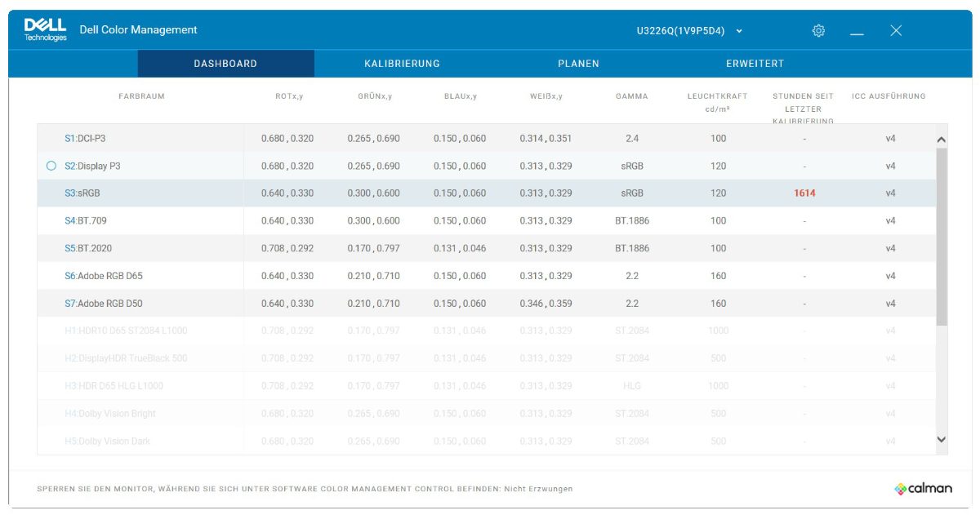Select the S2:Display P3 radio button
The height and width of the screenshot is (515, 980).
(x=51, y=166)
